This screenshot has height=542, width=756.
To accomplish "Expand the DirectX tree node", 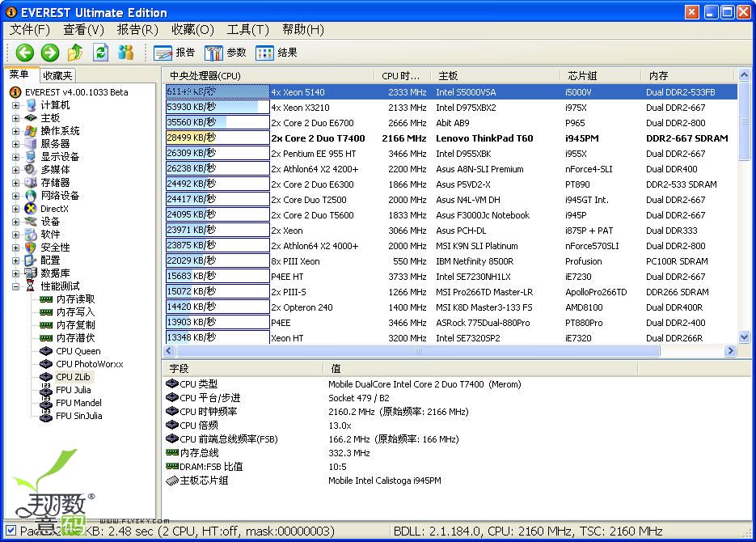I will click(x=16, y=209).
